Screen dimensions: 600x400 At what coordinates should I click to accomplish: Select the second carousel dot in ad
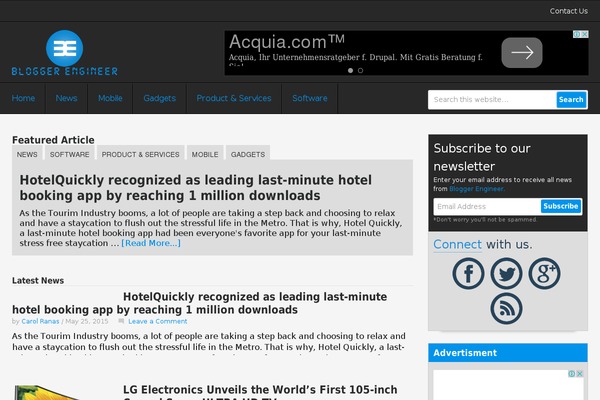tap(360, 70)
